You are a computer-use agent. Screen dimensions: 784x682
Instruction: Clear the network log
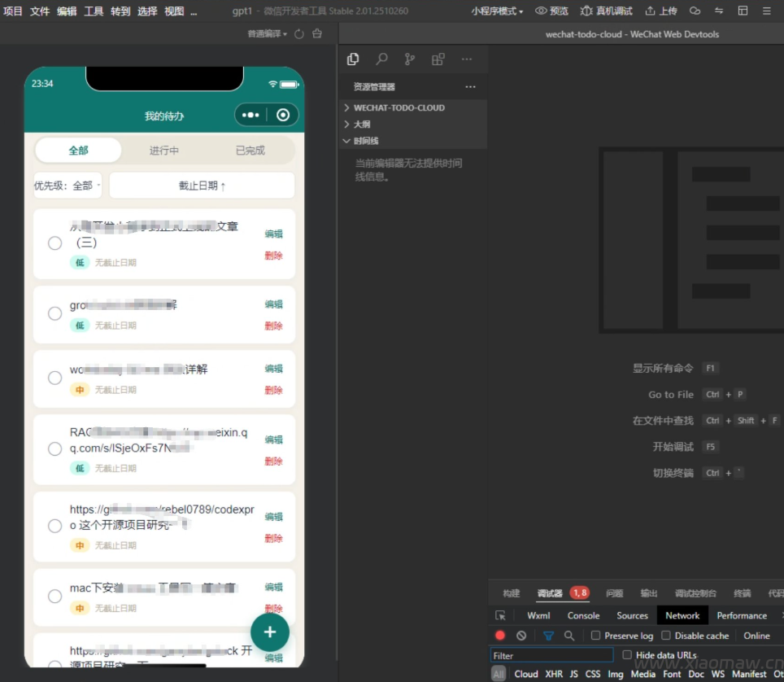tap(521, 636)
